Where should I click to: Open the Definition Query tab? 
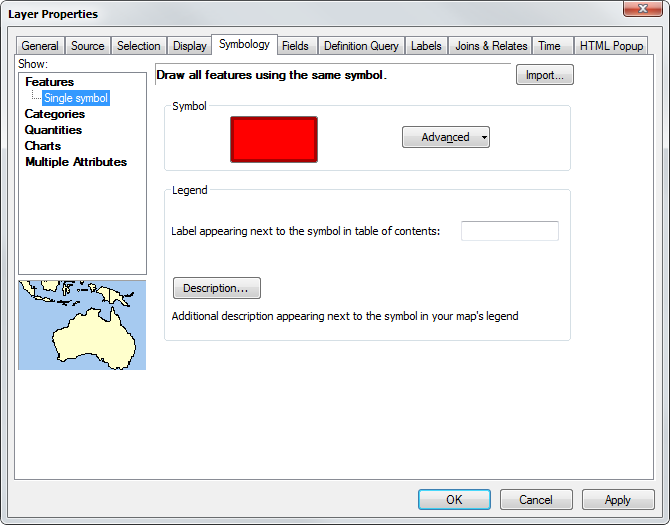[x=361, y=46]
